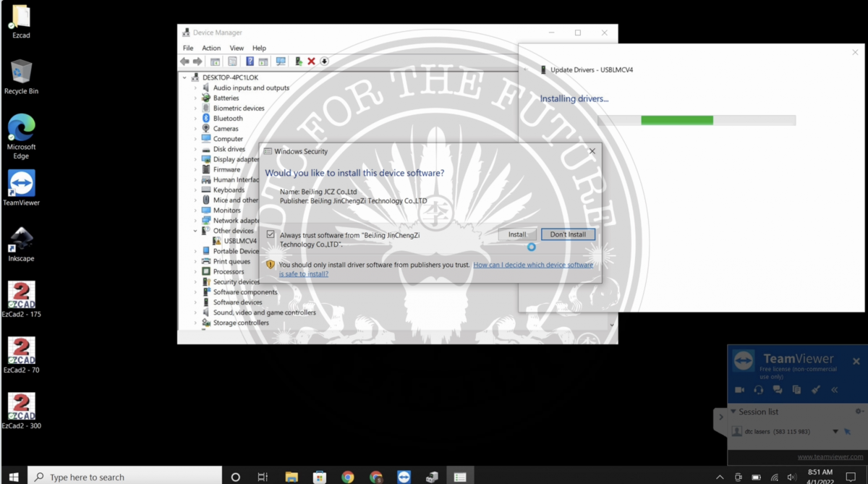Screen dimensions: 868x484
Task: Open the dtc lasers session dropdown arrow
Action: click(835, 432)
